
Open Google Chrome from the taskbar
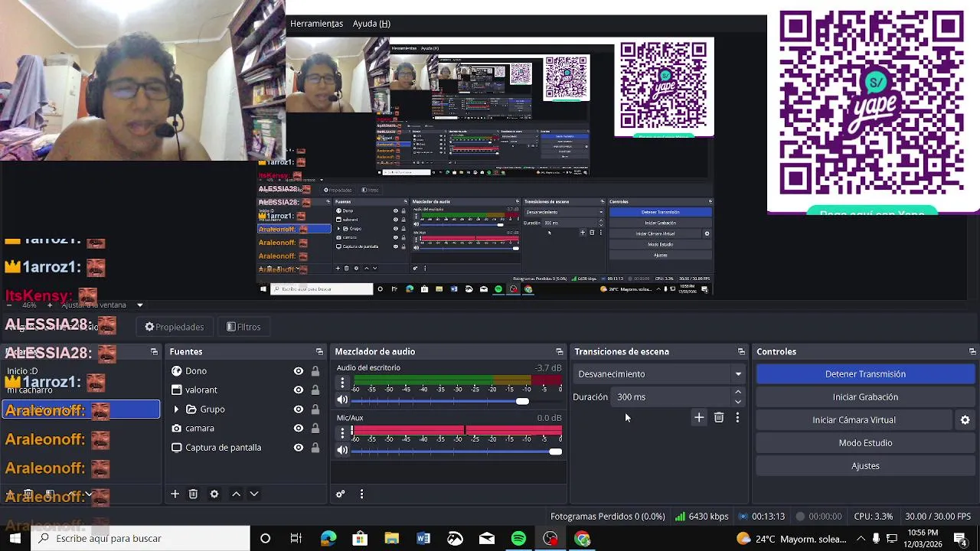(x=583, y=539)
